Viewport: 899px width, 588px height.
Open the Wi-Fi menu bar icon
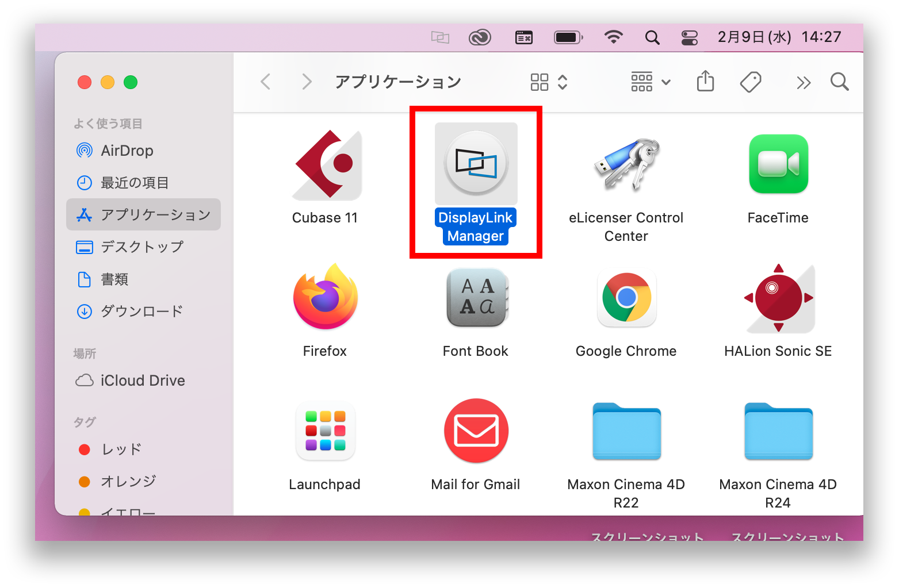point(614,37)
